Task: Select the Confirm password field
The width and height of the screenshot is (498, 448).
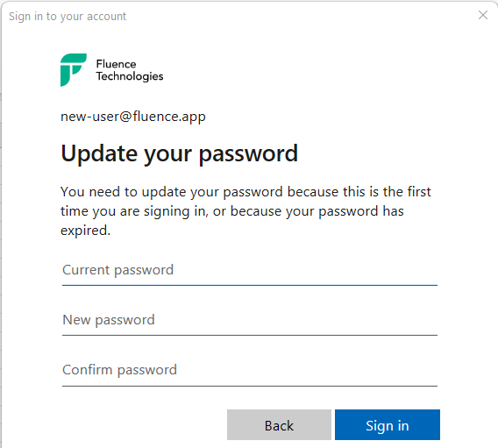Action: 250,371
